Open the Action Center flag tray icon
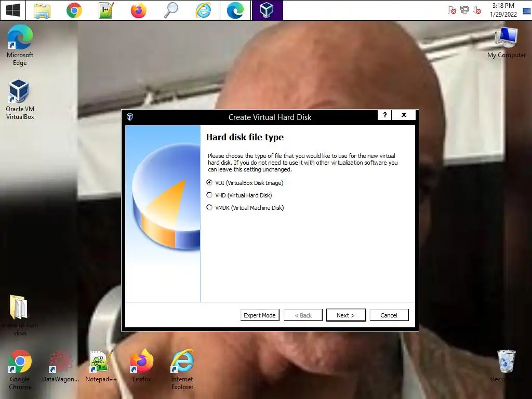Image resolution: width=532 pixels, height=399 pixels. (451, 10)
